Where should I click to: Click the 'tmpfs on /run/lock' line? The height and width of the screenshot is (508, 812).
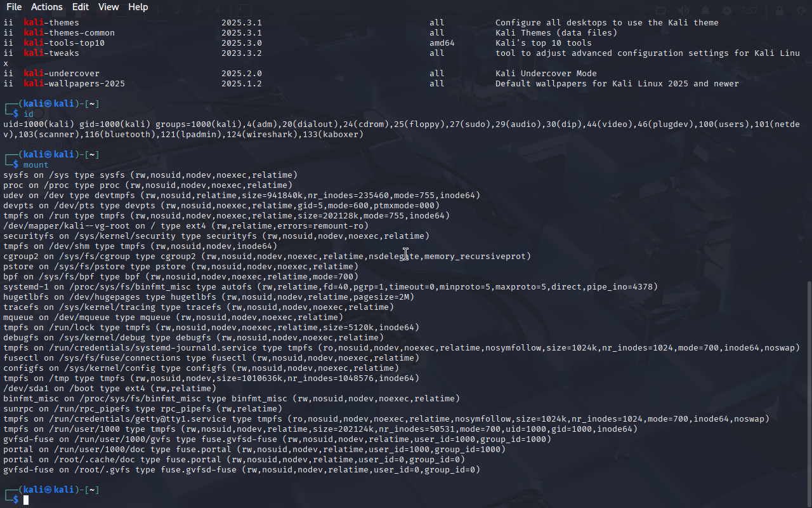tap(211, 328)
